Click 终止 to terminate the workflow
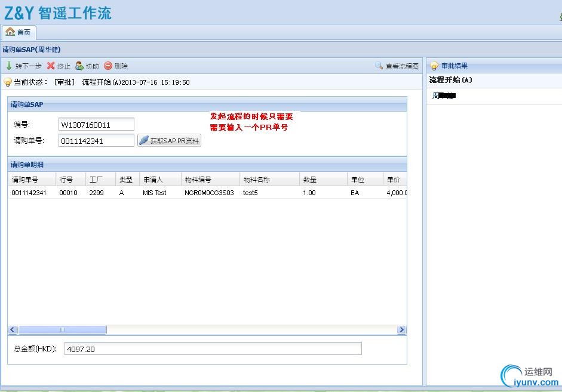The image size is (562, 392). pos(59,66)
